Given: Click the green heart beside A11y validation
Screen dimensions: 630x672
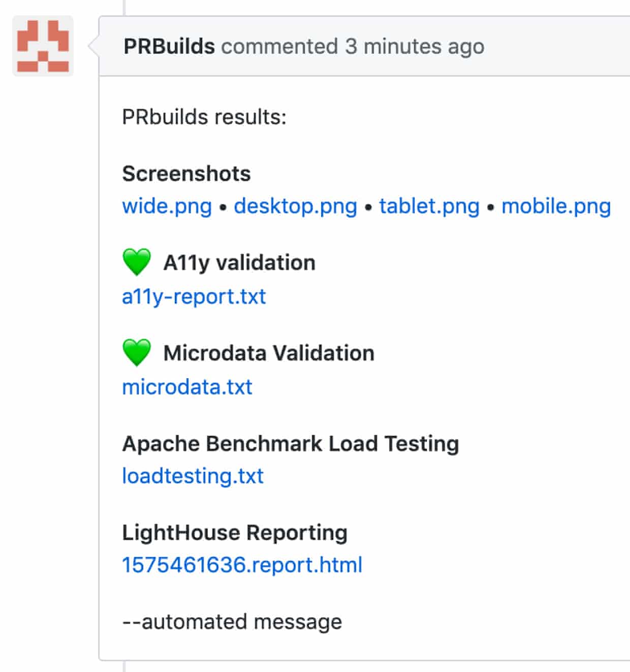Looking at the screenshot, I should coord(137,262).
